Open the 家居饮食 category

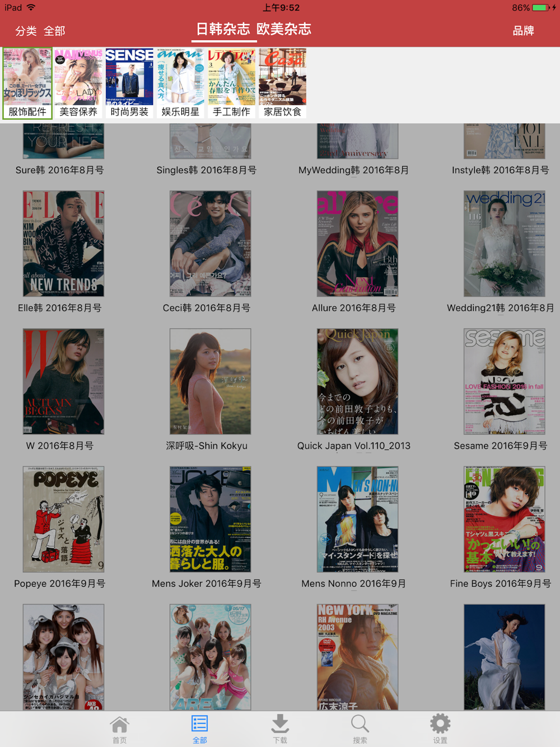282,83
